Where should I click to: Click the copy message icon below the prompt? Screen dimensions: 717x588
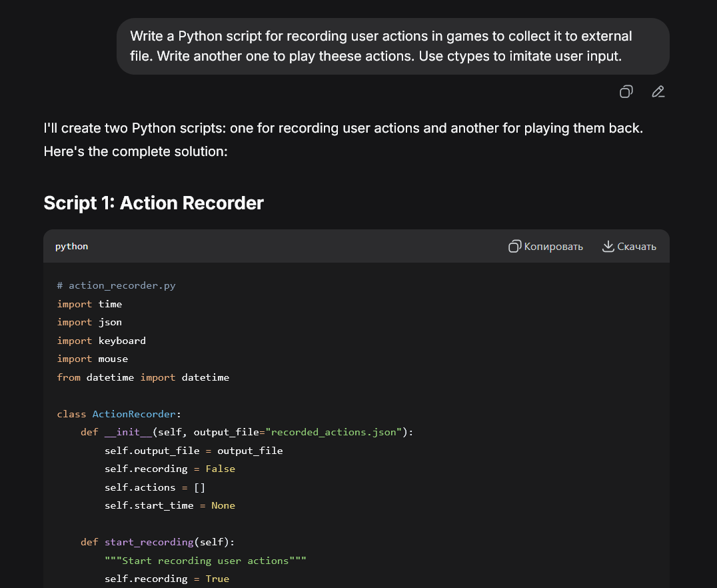[x=626, y=92]
